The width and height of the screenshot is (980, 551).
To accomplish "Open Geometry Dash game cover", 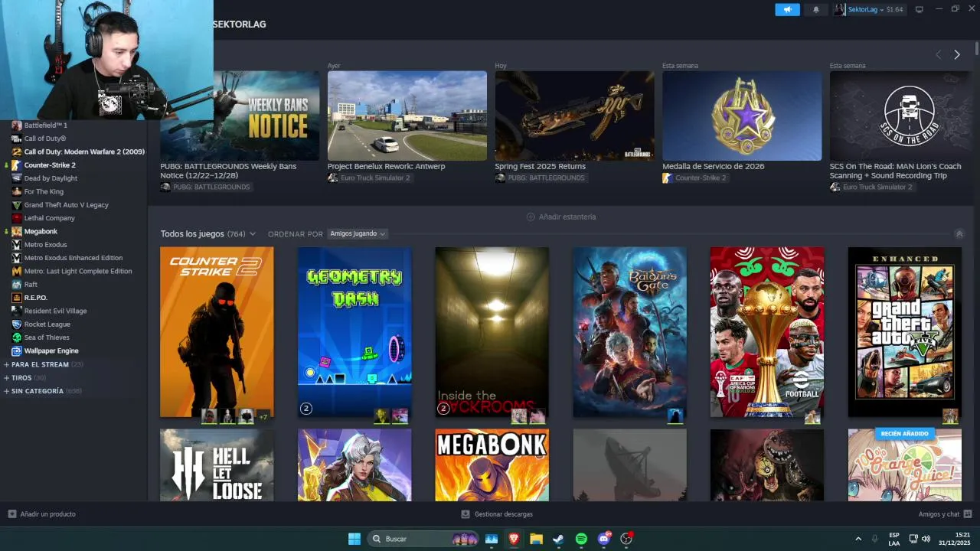I will point(354,332).
